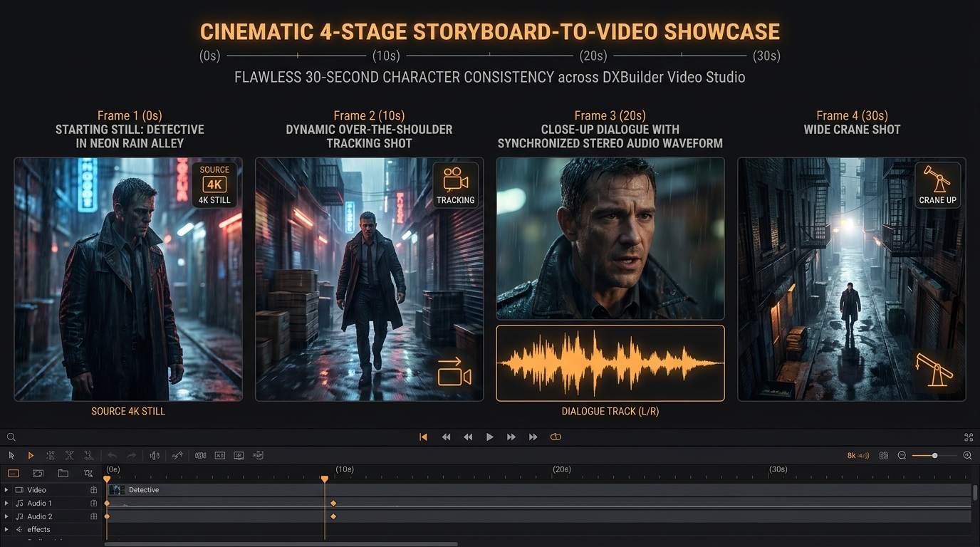Select the Audio 1 keyframe near 10s
Viewport: 980px width, 547px height.
(x=333, y=504)
